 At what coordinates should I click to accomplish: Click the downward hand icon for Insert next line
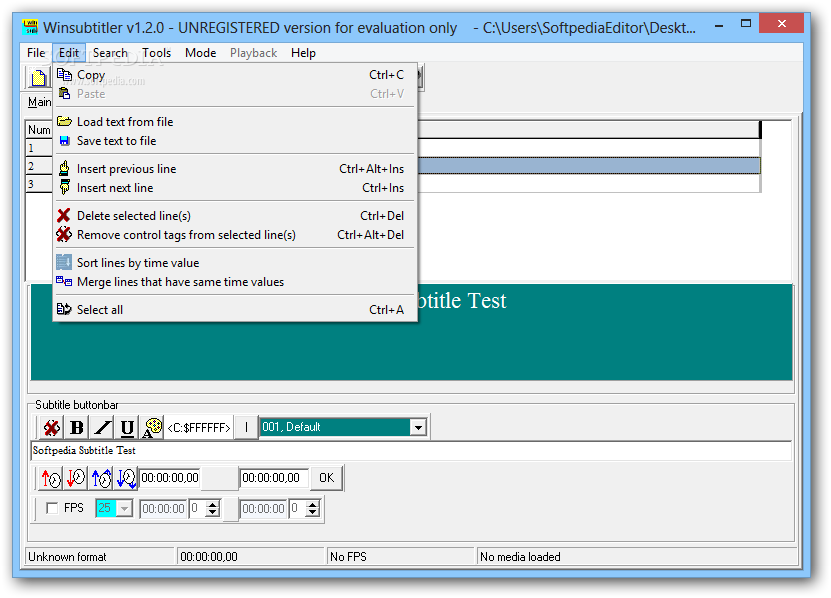point(64,187)
